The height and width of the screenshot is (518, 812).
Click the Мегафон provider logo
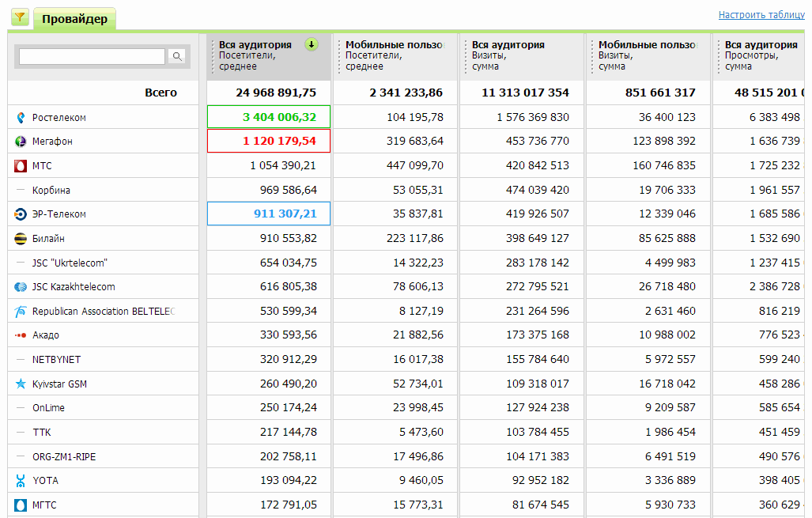point(21,142)
